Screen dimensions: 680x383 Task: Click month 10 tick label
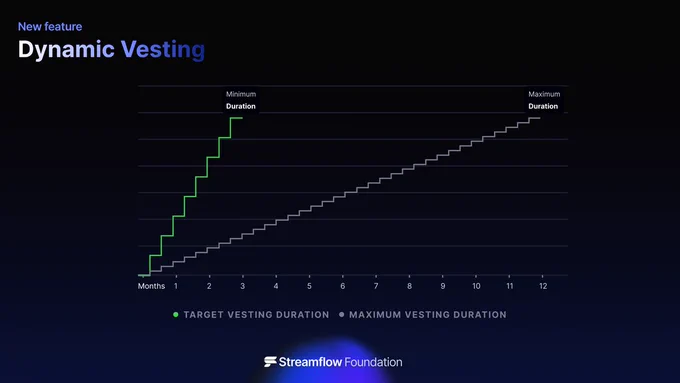[476, 286]
